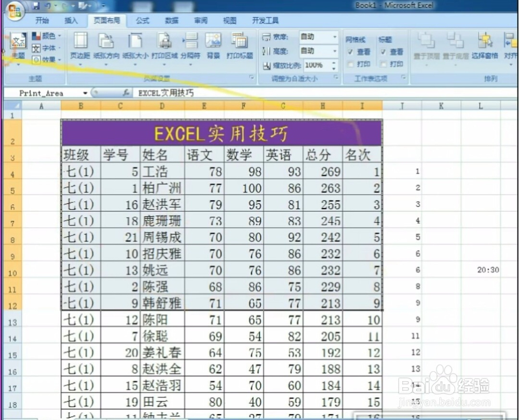Open the Name Box dropdown arrow

pos(85,93)
